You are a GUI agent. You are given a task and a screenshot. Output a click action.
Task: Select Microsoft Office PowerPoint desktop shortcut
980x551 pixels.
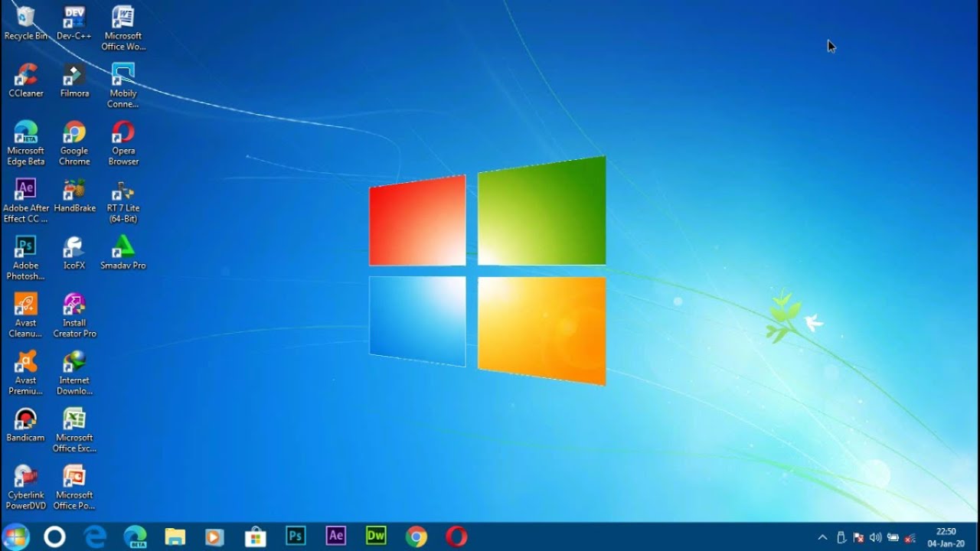tap(74, 487)
